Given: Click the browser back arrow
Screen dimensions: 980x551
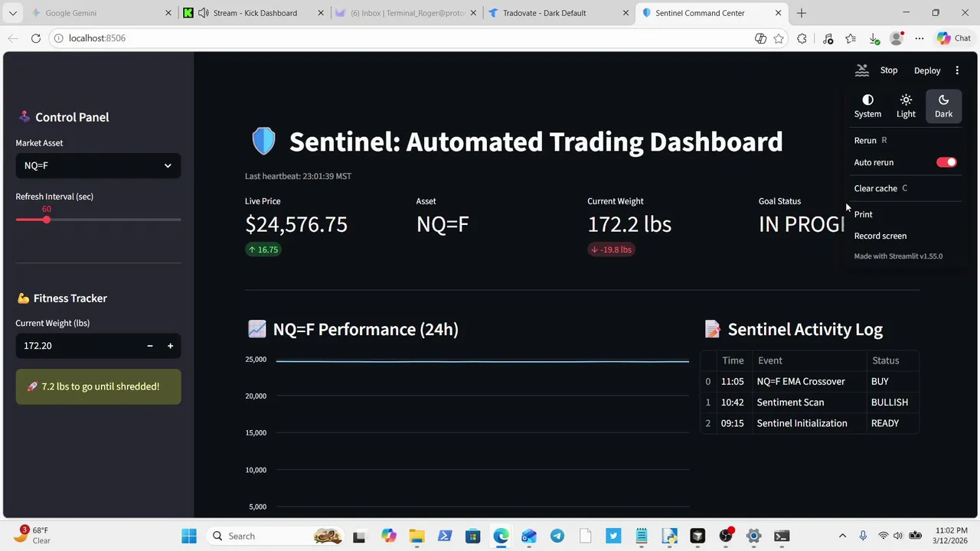Looking at the screenshot, I should pyautogui.click(x=13, y=38).
